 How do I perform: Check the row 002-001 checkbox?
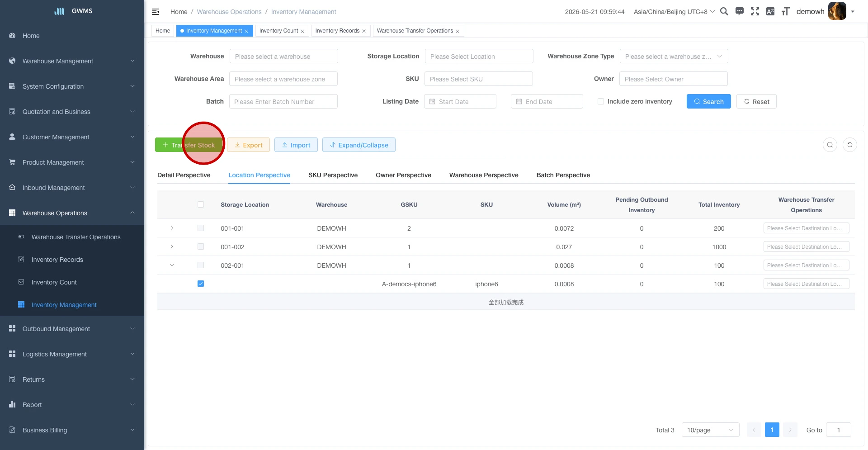(x=201, y=265)
